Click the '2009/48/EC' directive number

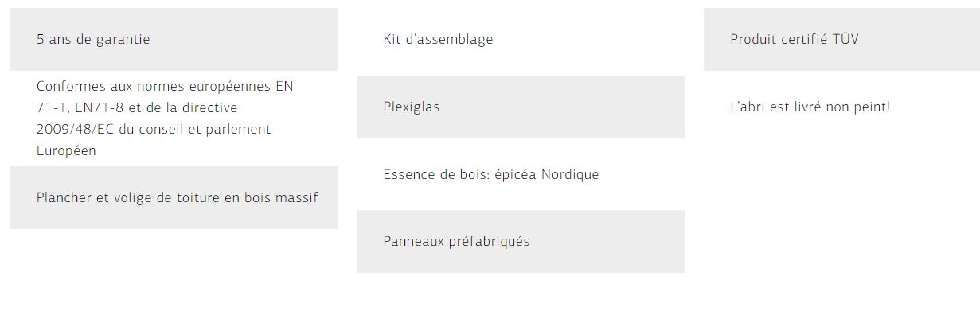(76, 129)
